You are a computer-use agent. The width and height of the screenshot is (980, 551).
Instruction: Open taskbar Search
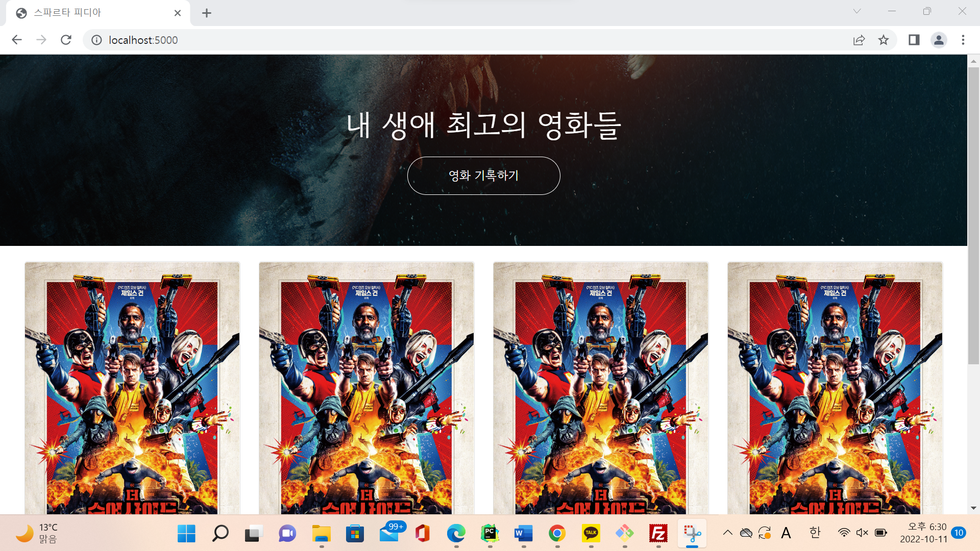click(220, 534)
